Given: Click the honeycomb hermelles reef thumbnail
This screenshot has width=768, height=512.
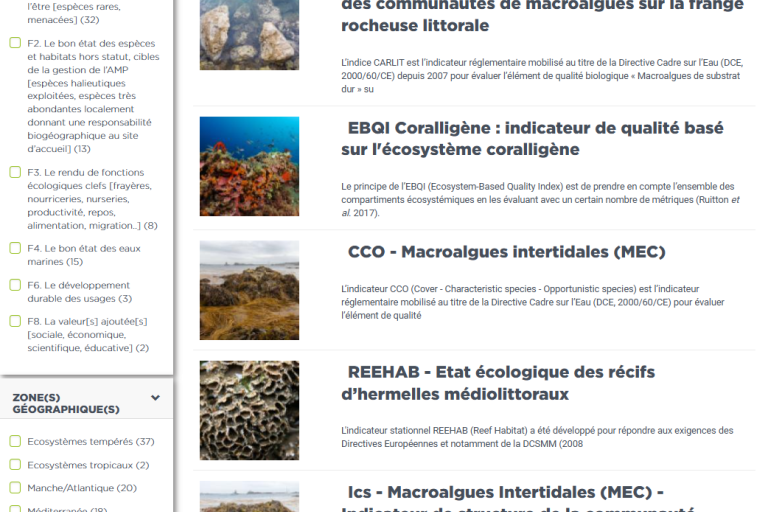Looking at the screenshot, I should [249, 410].
